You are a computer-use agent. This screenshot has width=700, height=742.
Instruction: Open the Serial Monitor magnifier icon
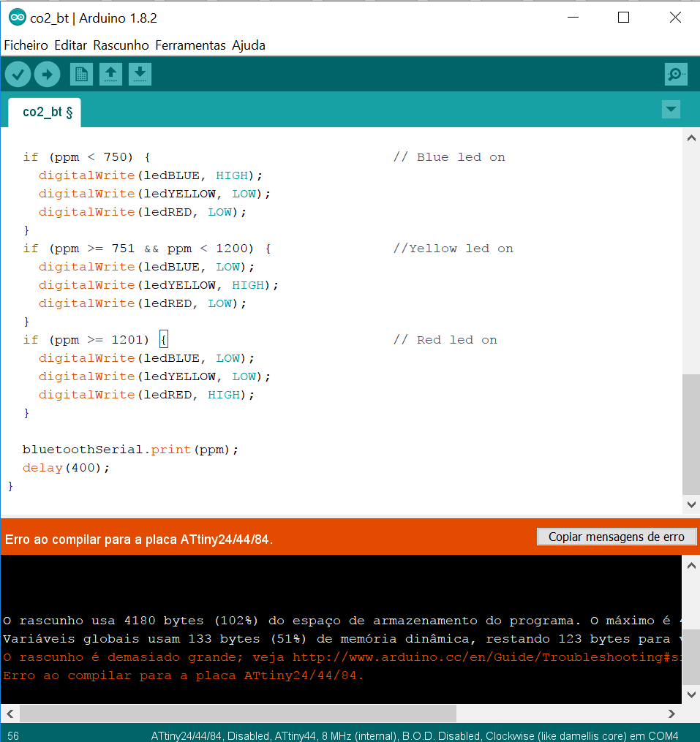(x=676, y=75)
